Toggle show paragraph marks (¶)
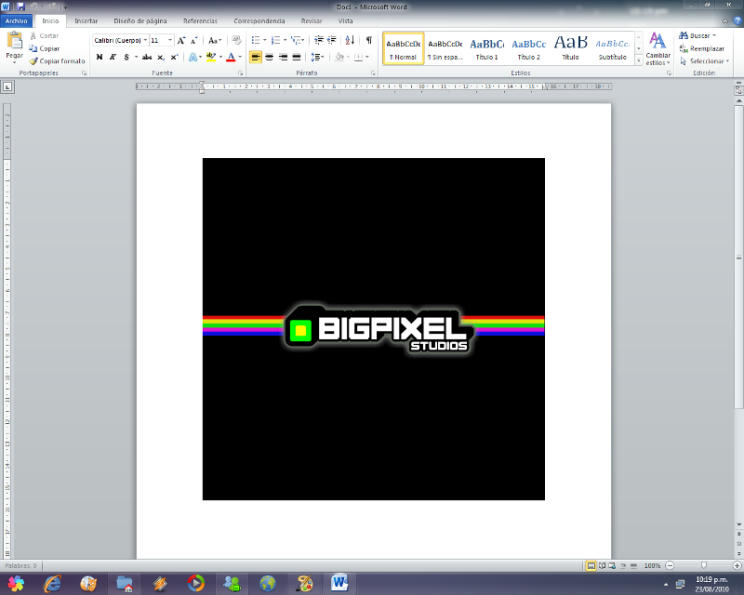Viewport: 744px width, 595px height. click(x=369, y=40)
